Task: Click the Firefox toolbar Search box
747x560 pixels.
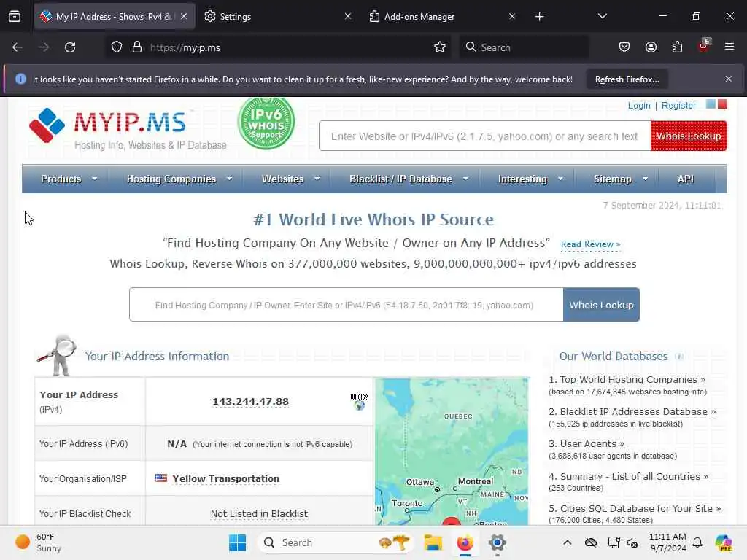Action: point(524,47)
